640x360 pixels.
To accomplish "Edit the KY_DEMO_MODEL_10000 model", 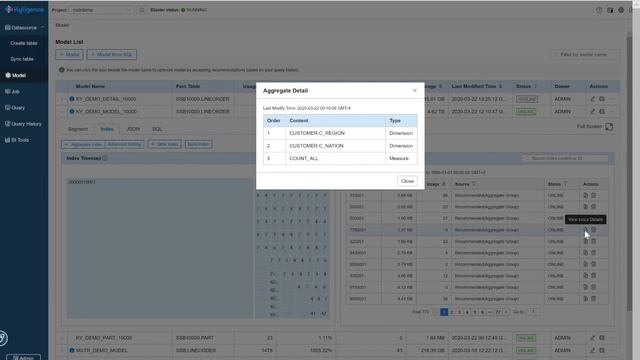I will point(593,111).
